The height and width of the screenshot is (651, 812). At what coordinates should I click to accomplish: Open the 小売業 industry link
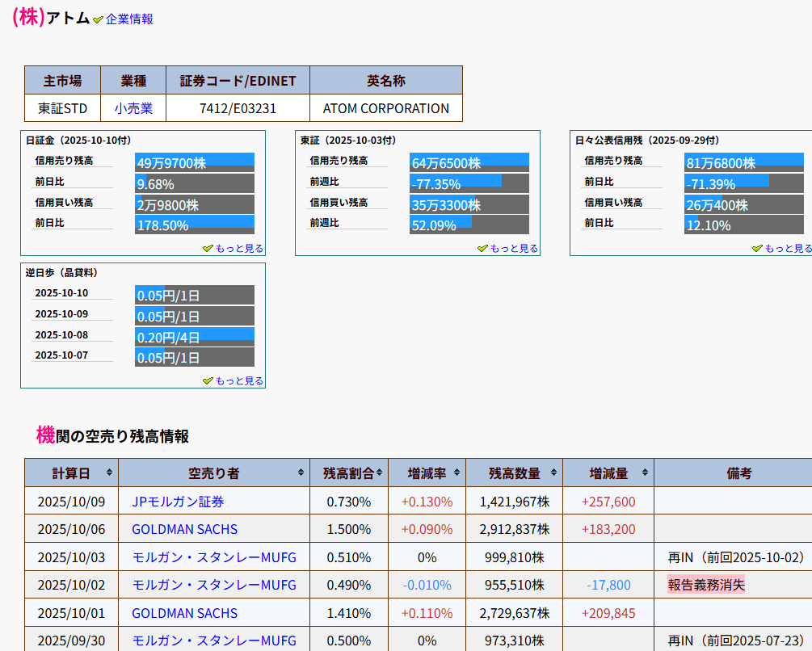[133, 108]
